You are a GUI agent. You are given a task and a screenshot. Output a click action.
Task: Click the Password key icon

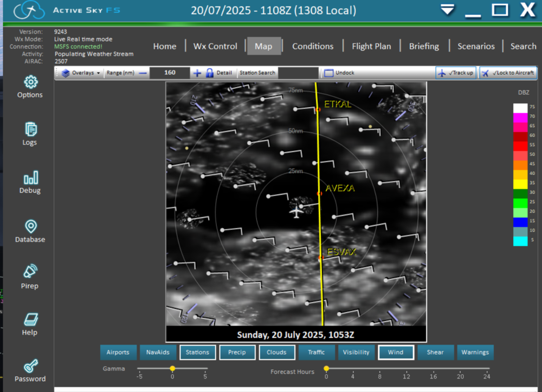click(30, 365)
